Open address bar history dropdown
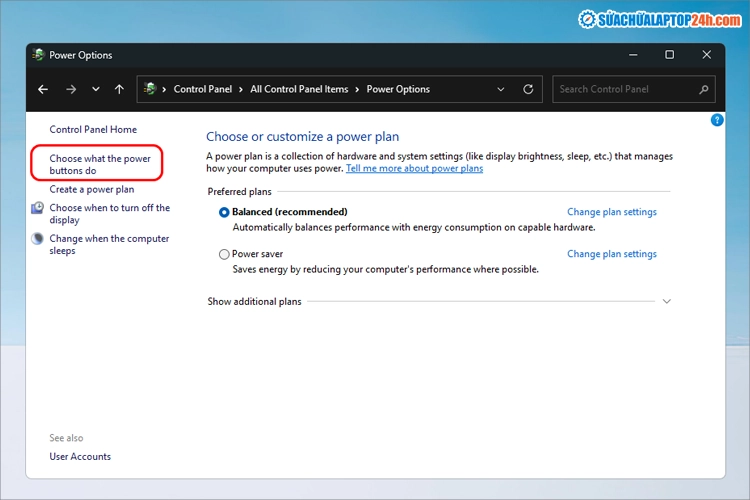The image size is (750, 500). 501,89
